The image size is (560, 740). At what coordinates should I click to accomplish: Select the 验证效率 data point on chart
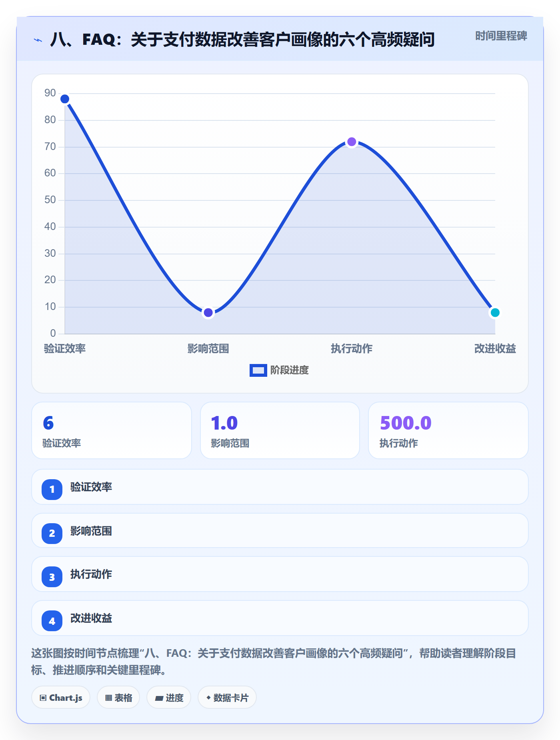(65, 99)
